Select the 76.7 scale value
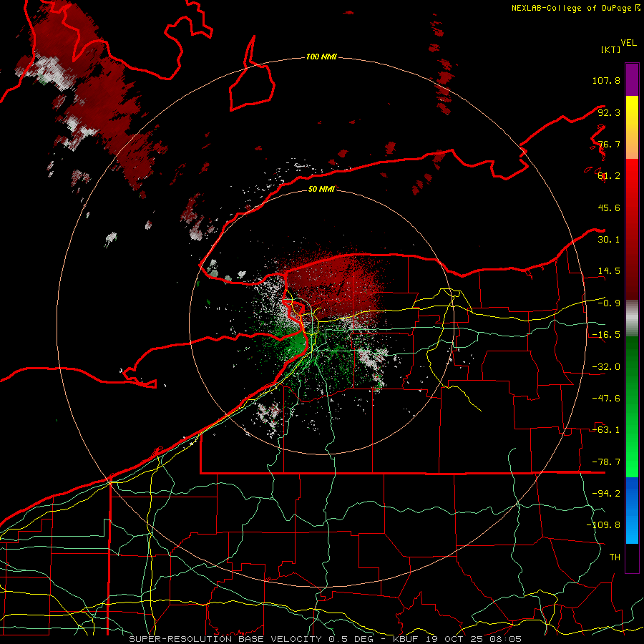 pos(609,144)
